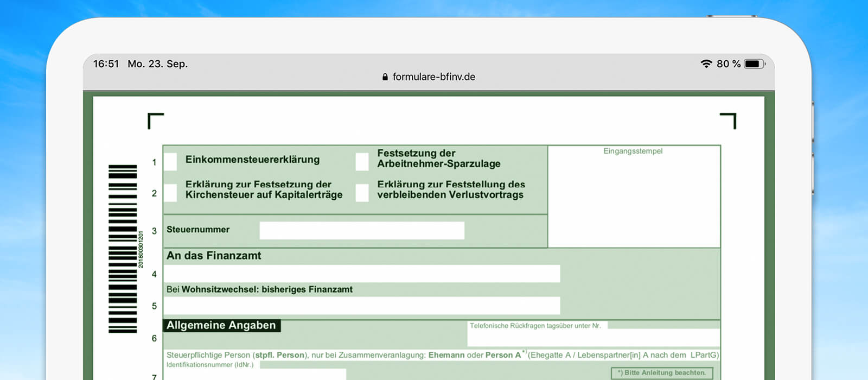The height and width of the screenshot is (380, 868).
Task: Enable the Kirchensteuer auf Kapitalerträge checkbox
Action: tap(170, 193)
